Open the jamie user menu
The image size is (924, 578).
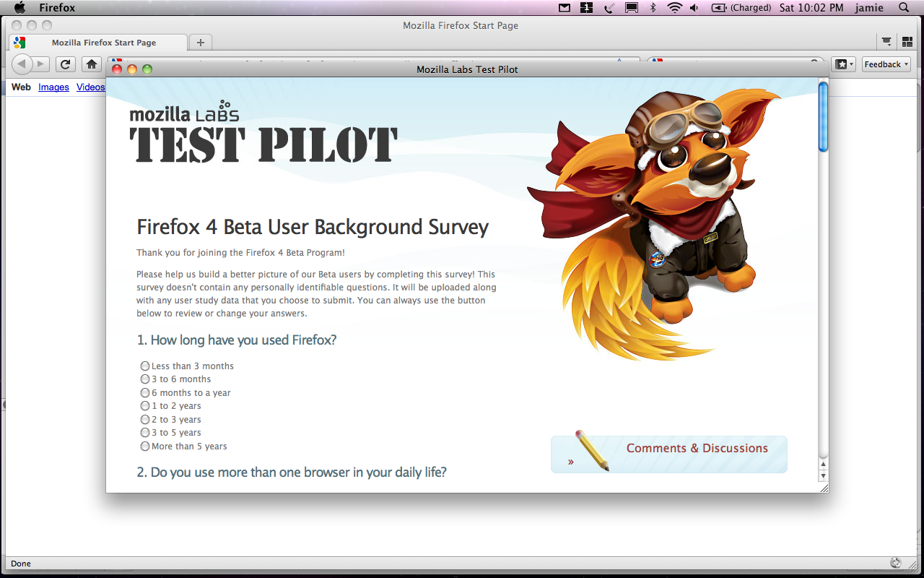coord(869,8)
